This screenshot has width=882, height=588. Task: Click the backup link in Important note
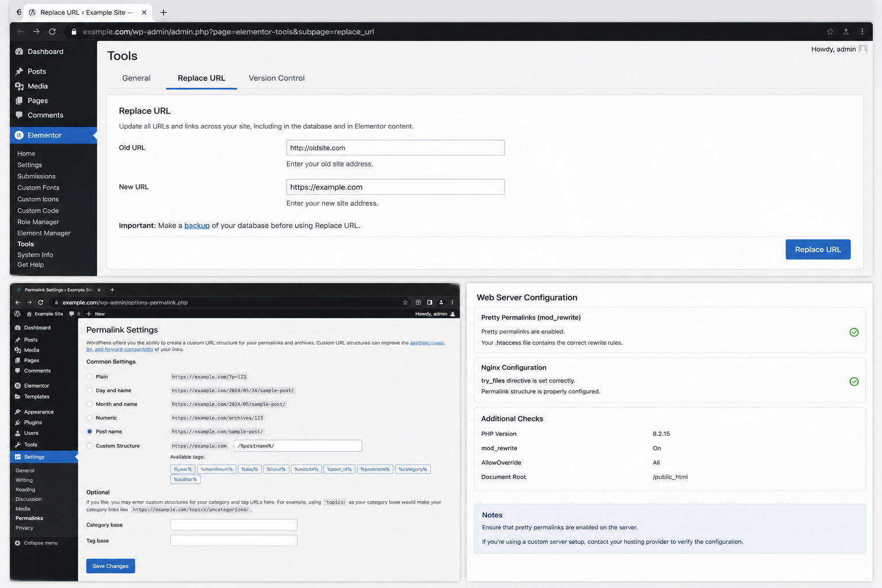pos(197,226)
